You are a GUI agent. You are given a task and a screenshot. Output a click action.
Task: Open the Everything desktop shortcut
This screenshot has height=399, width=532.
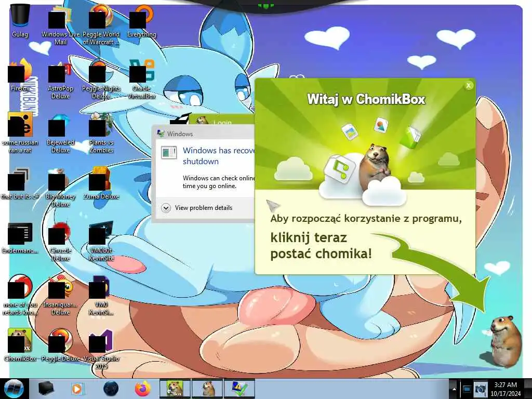pos(142,21)
